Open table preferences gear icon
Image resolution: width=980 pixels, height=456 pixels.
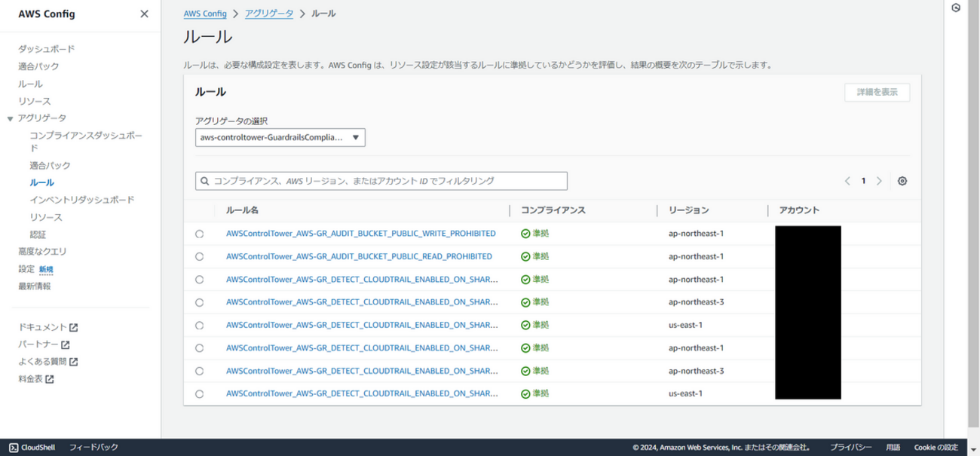[x=902, y=181]
